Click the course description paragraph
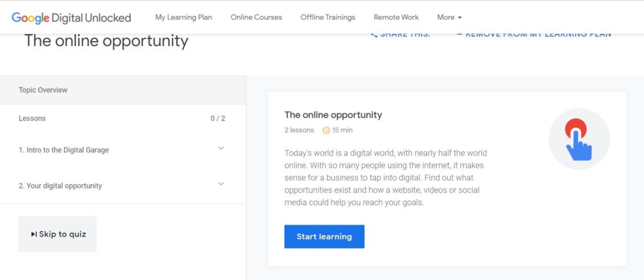 [386, 177]
